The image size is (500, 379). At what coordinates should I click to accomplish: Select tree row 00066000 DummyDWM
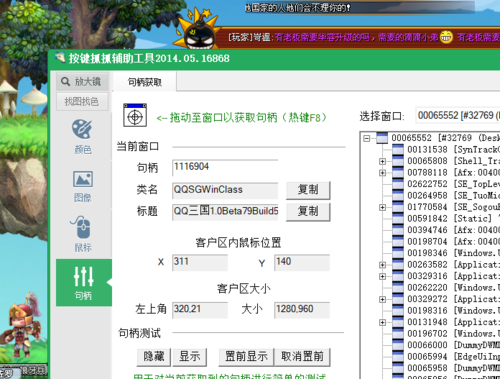(453, 345)
